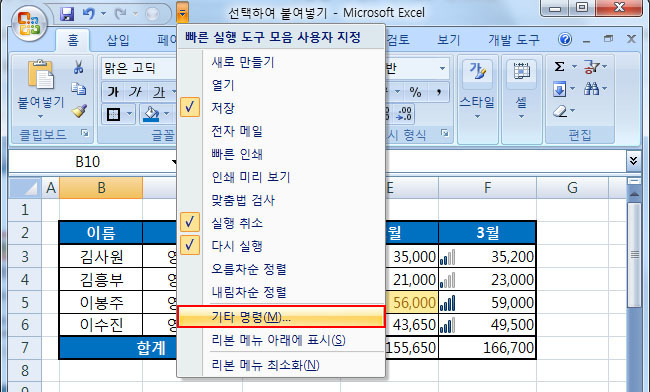Open the clipboard group dialog launcher
This screenshot has width=650, height=392.
click(x=85, y=133)
